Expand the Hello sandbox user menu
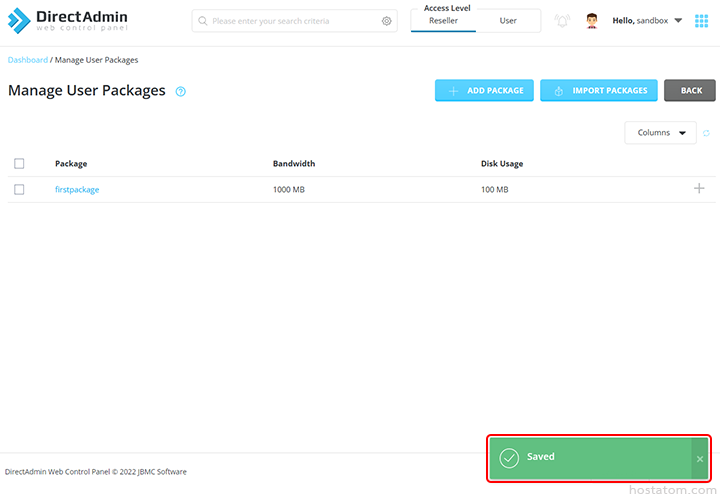Viewport: 720px width, 497px height. pos(647,21)
